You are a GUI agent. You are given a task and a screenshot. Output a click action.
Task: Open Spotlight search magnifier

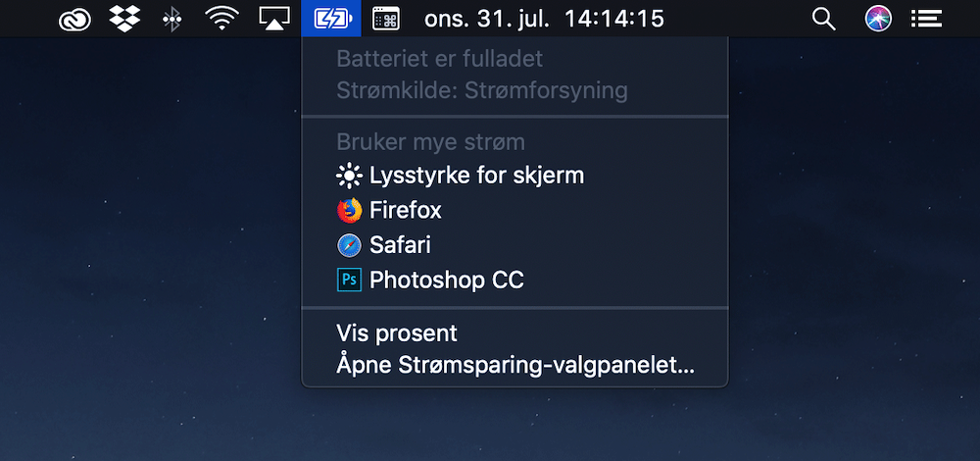coord(824,20)
